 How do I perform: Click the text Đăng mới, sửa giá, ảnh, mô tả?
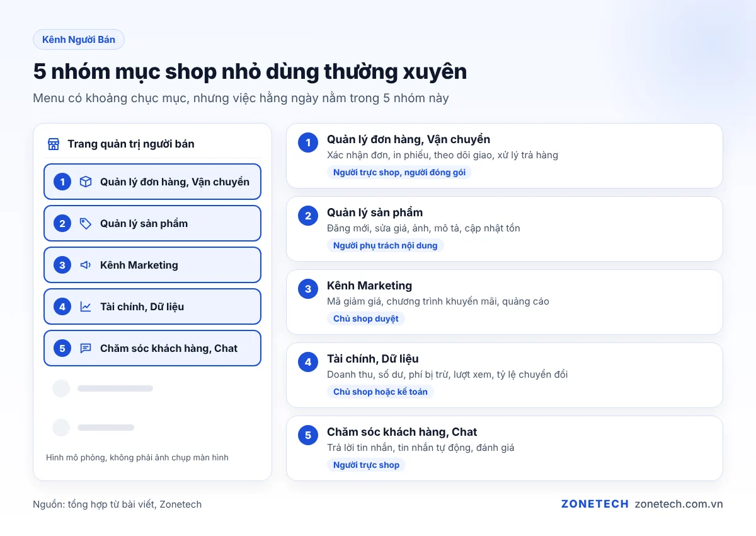coord(394,228)
